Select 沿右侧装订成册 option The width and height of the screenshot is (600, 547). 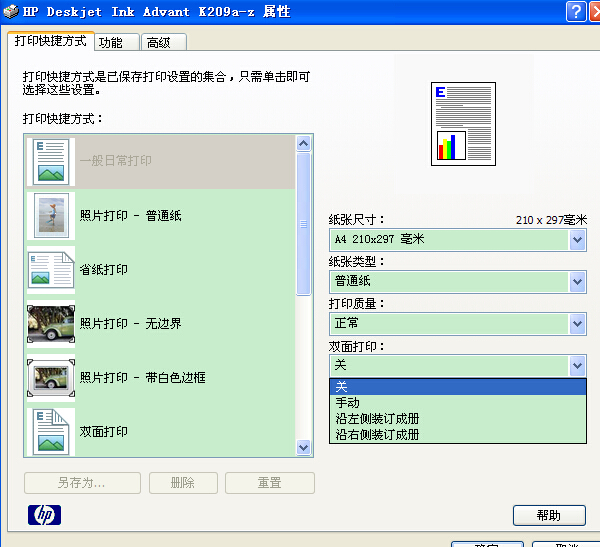377,435
